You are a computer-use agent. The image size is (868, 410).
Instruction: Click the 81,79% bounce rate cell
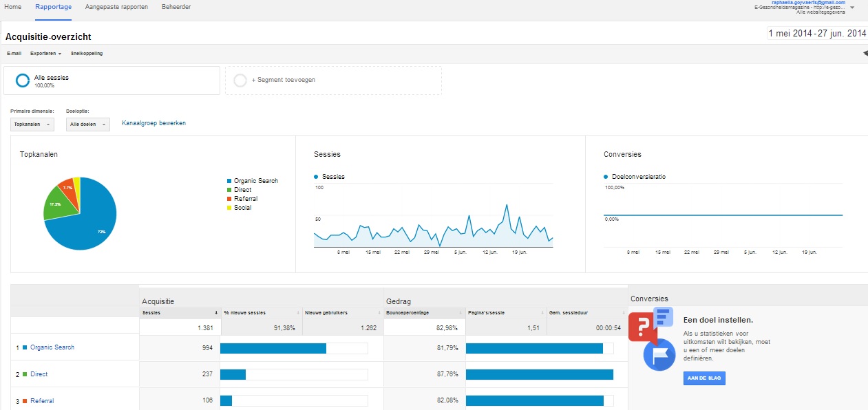pos(447,348)
